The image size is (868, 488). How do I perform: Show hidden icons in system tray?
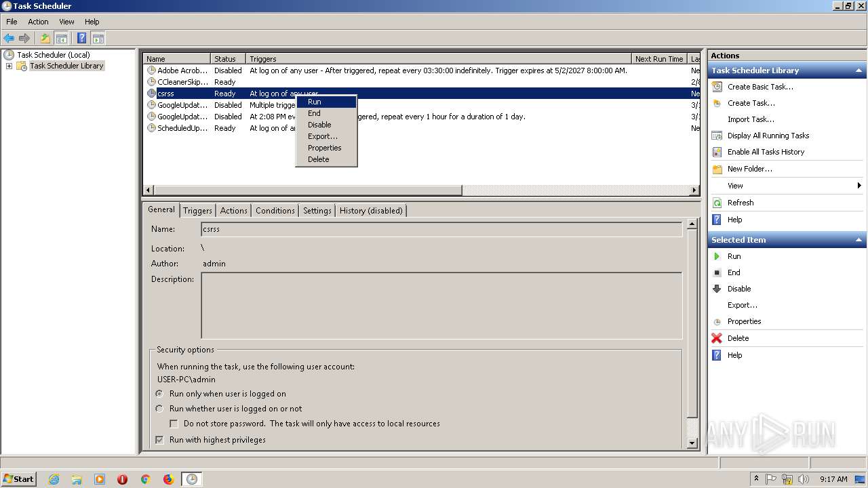click(756, 479)
